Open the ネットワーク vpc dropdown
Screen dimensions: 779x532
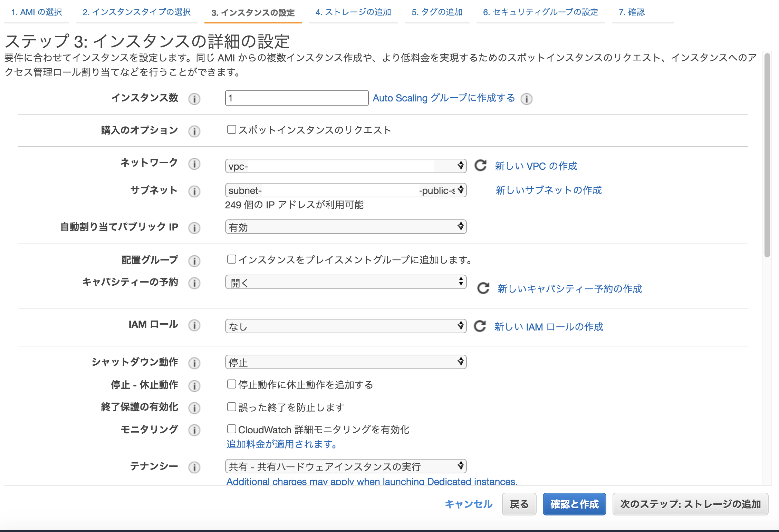tap(346, 166)
